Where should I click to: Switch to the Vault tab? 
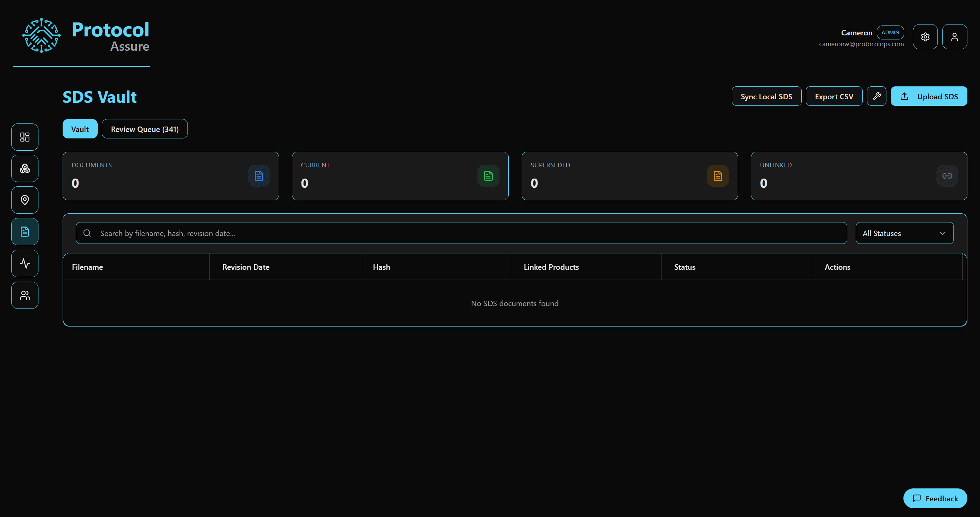tap(80, 129)
